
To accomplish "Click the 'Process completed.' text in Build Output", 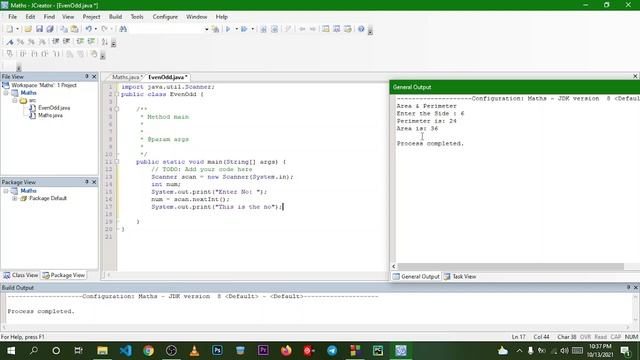I will click(x=41, y=311).
